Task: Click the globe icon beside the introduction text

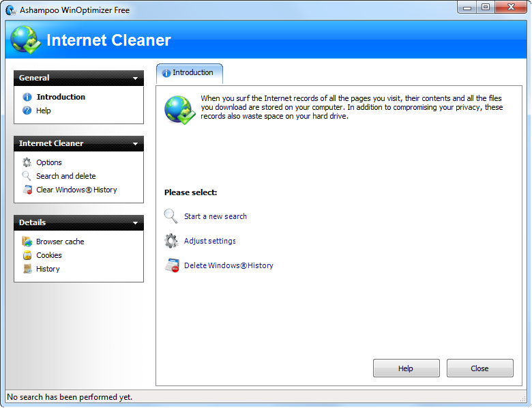Action: click(x=180, y=110)
